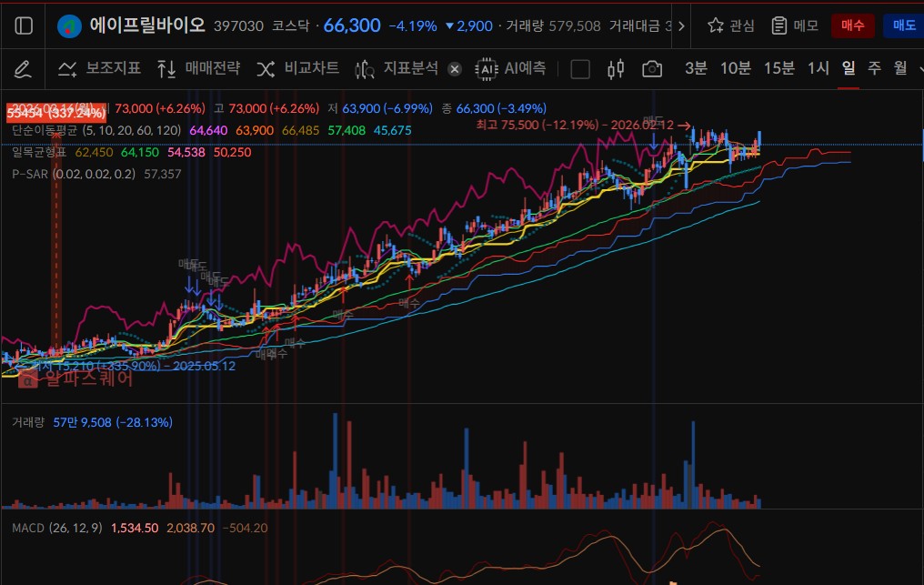Close the 지표분석 with X button
The height and width of the screenshot is (585, 924).
point(455,69)
